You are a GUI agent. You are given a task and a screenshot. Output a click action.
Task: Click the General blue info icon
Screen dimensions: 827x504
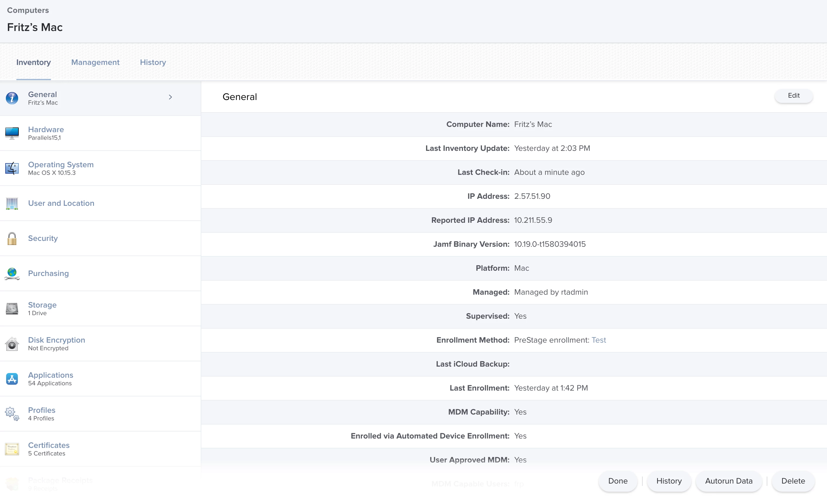[x=12, y=98]
